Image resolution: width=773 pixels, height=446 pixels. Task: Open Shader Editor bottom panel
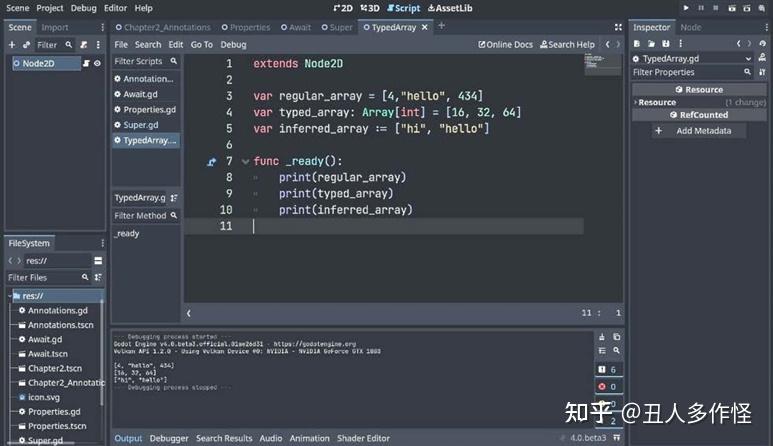(x=363, y=438)
